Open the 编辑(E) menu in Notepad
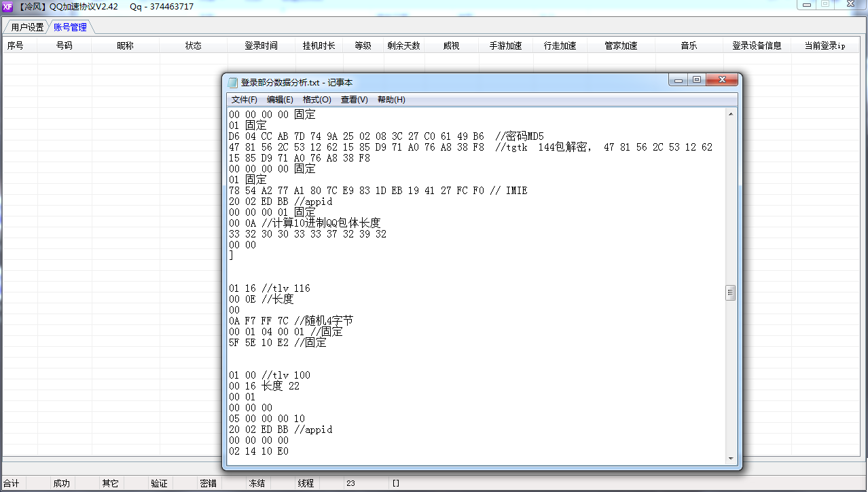 click(x=278, y=99)
